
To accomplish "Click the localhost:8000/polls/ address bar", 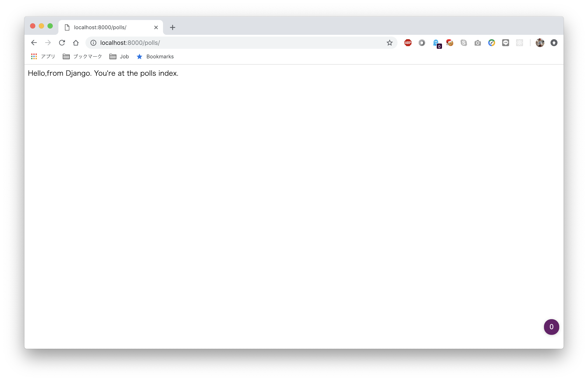I will pos(130,42).
